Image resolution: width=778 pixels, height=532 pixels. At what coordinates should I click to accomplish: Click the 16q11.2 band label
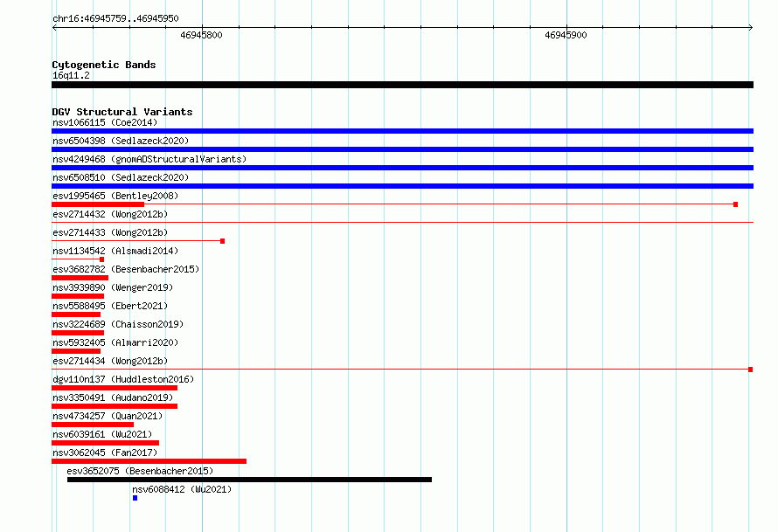(x=71, y=75)
